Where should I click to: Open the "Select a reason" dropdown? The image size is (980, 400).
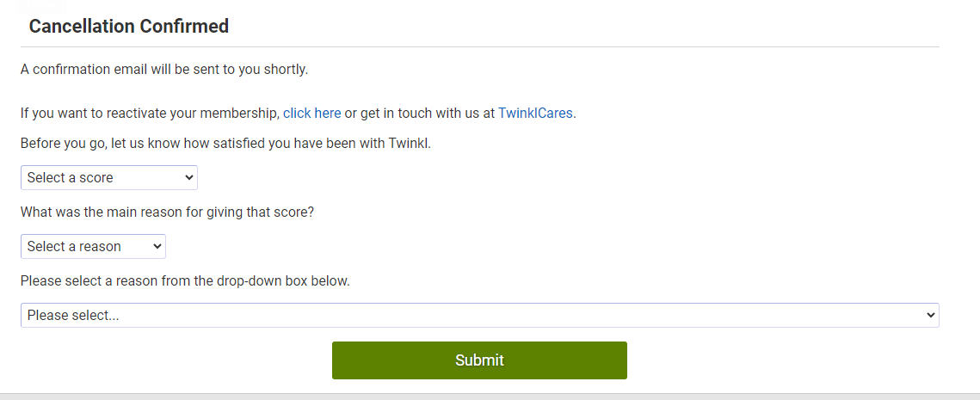(x=93, y=246)
